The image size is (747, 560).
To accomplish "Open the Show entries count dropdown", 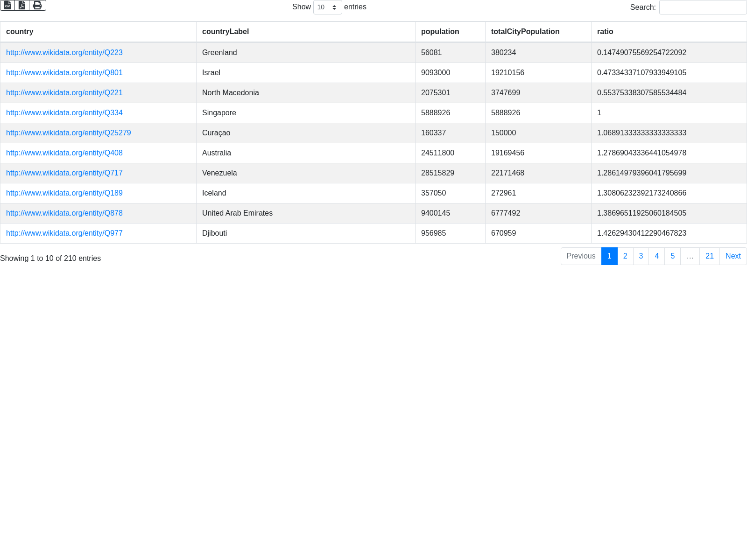I will click(327, 7).
